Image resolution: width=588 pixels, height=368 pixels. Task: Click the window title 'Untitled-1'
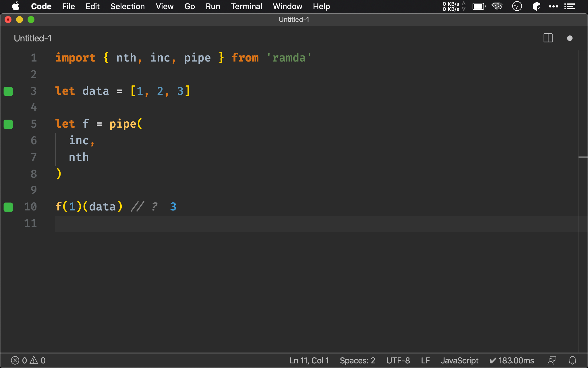tap(294, 20)
